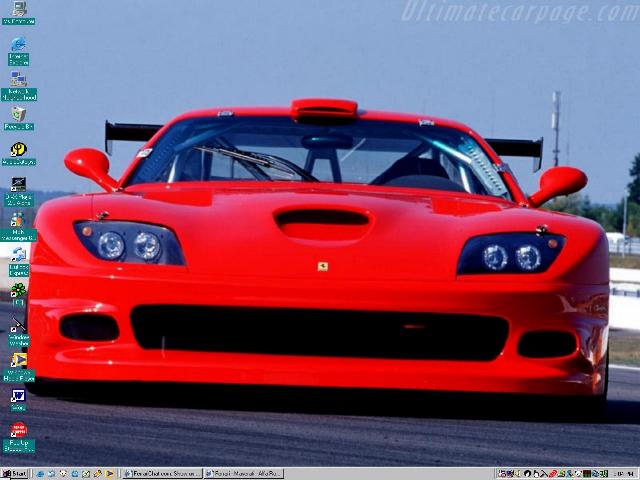Open the Network Neighborhood desktop icon
Viewport: 640px width, 480px height.
[19, 86]
